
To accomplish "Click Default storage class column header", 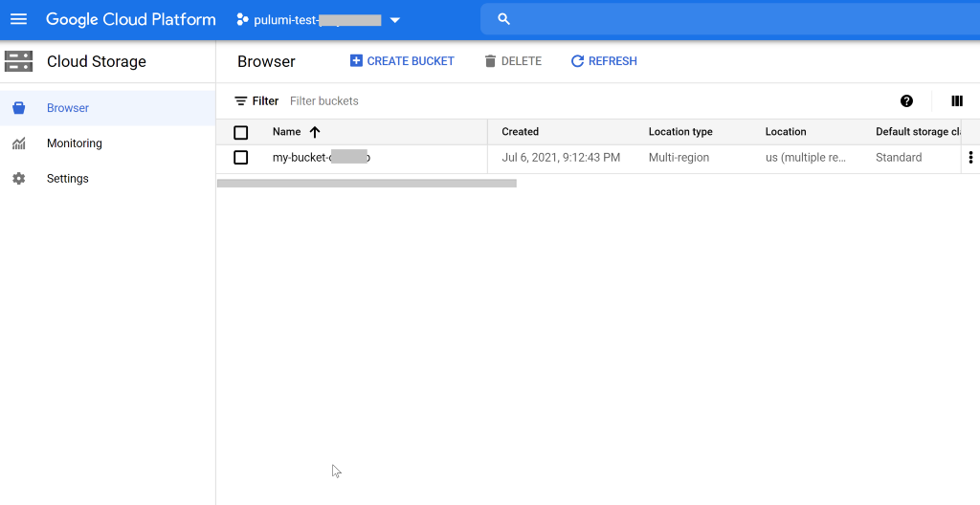I will [x=918, y=132].
